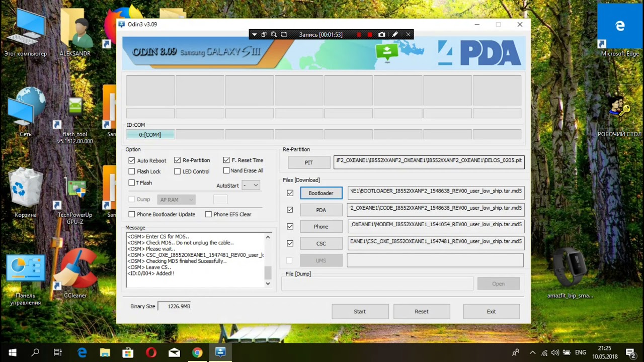Click the PDA file path field
The width and height of the screenshot is (644, 362).
(436, 210)
